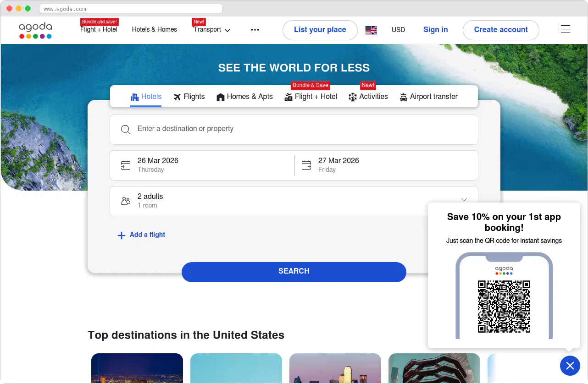
Task: Open the second destination thumbnail with teal sky
Action: (236, 368)
